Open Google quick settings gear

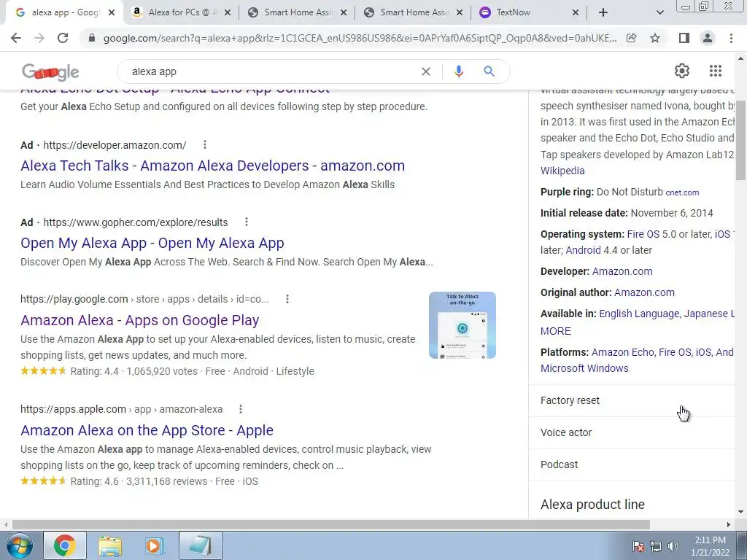pos(682,71)
